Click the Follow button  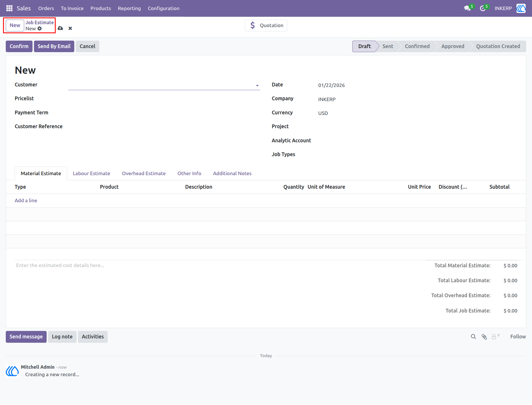518,337
